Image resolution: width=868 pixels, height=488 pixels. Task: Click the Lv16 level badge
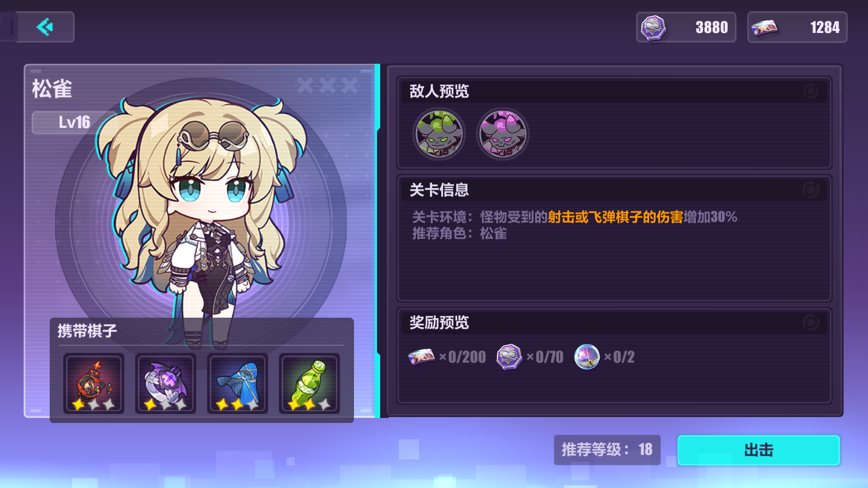[x=74, y=122]
